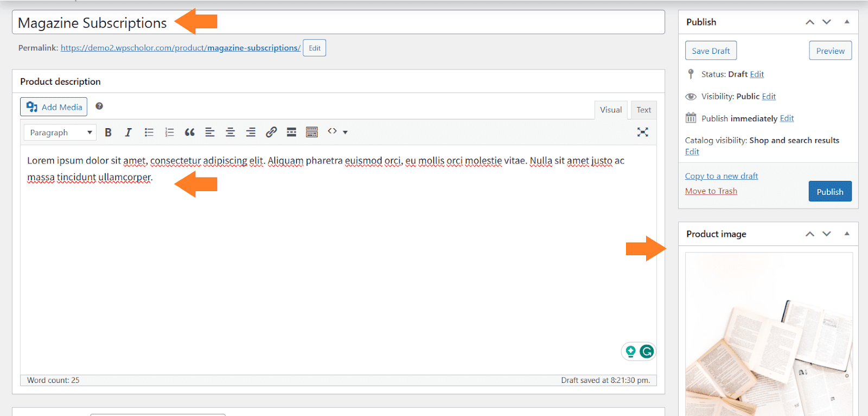Image resolution: width=868 pixels, height=416 pixels.
Task: Switch to the Text editor tab
Action: 643,110
